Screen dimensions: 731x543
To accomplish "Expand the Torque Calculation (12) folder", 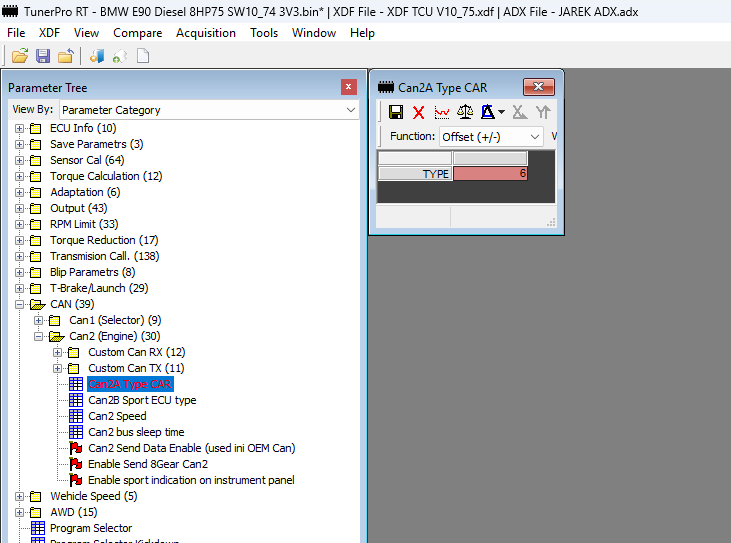I will [19, 176].
